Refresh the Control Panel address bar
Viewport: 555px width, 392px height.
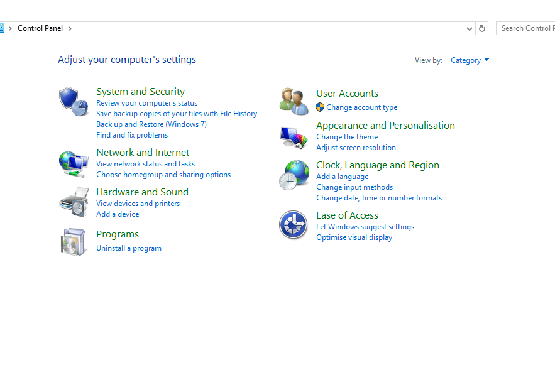pyautogui.click(x=482, y=28)
